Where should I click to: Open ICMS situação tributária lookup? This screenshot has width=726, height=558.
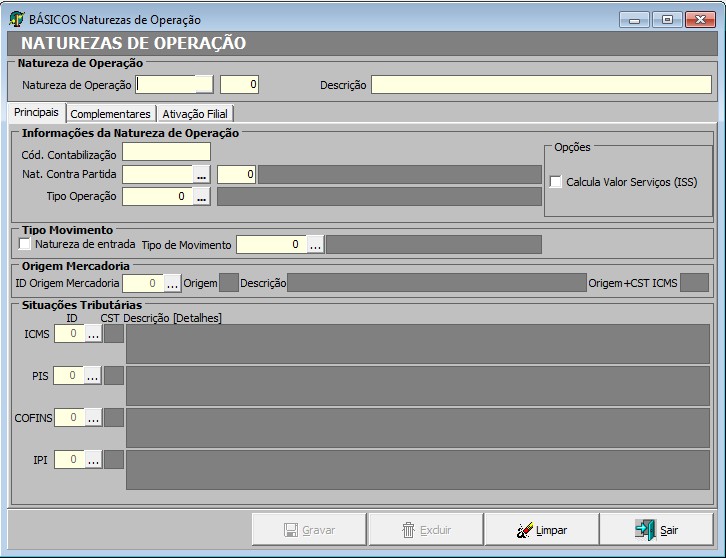(92, 334)
